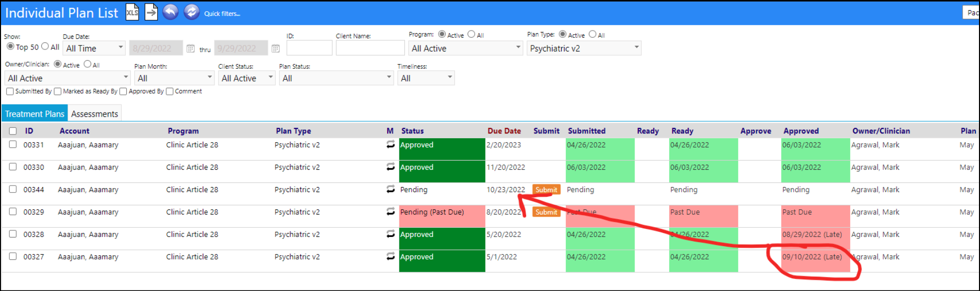
Task: Sort by the Due Date column header
Action: point(504,131)
